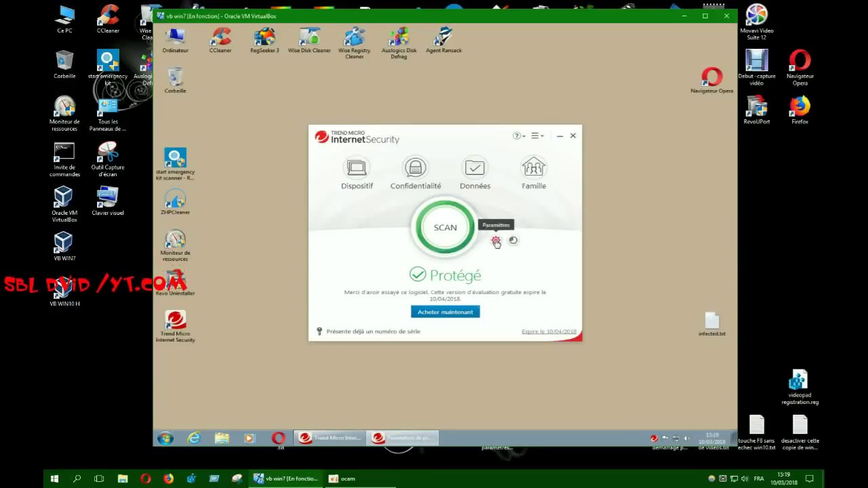868x488 pixels.
Task: Switch to vb win7 [En fonction] taskbar button
Action: tap(285, 479)
